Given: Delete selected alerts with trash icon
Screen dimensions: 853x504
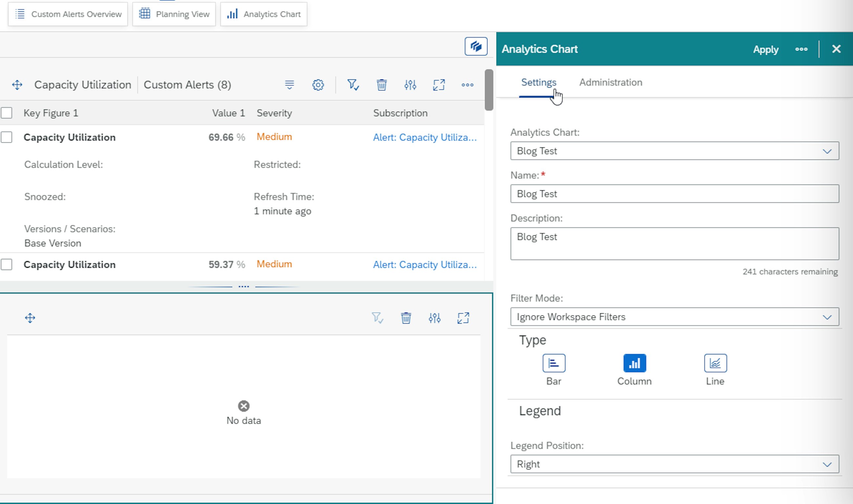Looking at the screenshot, I should point(381,85).
